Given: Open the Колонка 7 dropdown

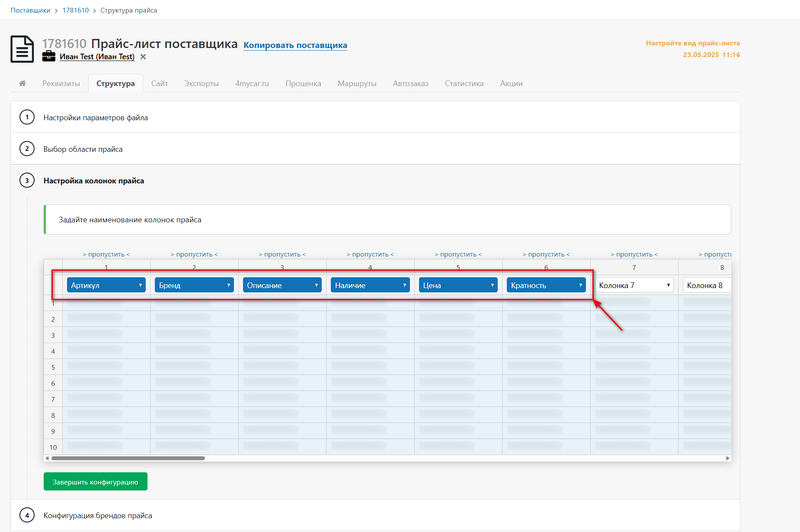Looking at the screenshot, I should 634,285.
